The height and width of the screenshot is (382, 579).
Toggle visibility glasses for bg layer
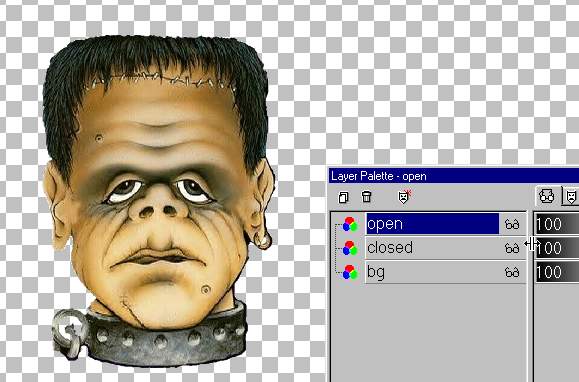[512, 273]
